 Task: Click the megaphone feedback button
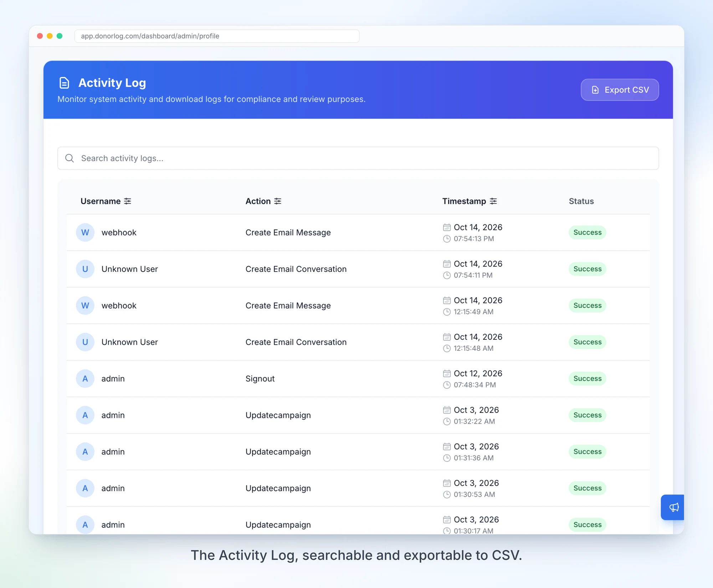tap(673, 507)
